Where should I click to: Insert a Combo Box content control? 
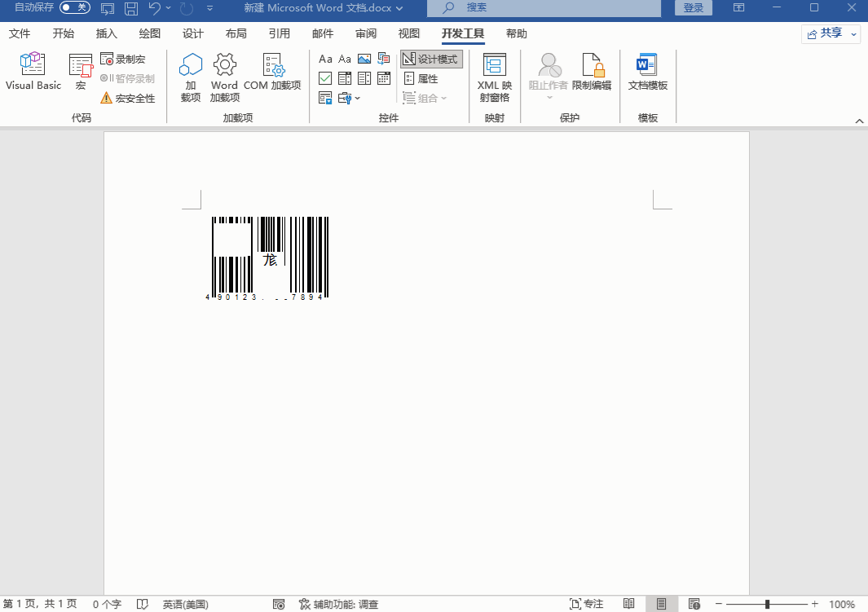345,78
